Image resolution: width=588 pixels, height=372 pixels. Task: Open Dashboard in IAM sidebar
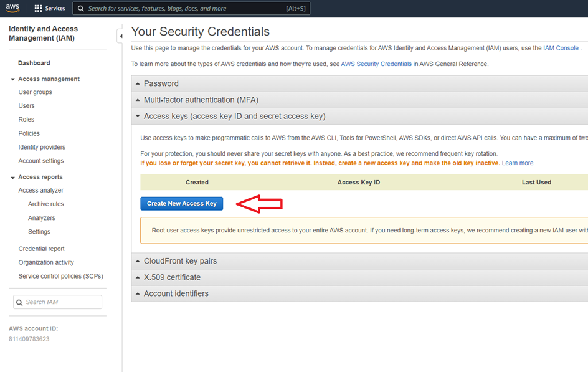[34, 63]
